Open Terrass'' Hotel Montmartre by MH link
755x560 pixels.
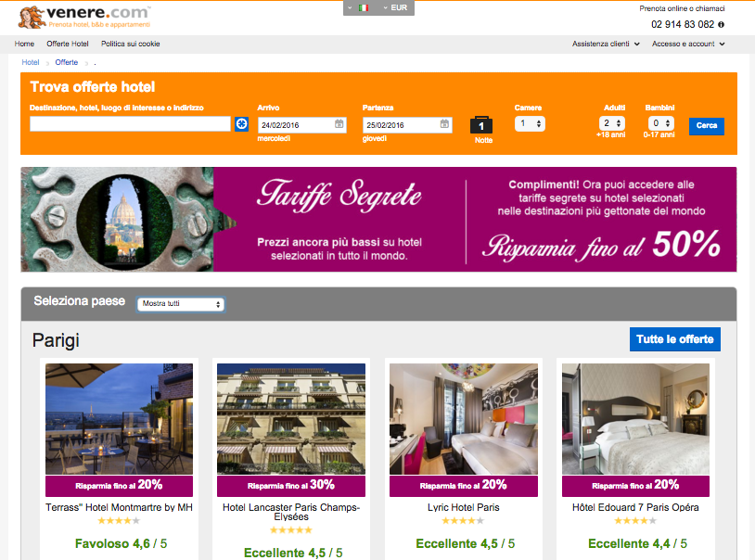click(119, 507)
